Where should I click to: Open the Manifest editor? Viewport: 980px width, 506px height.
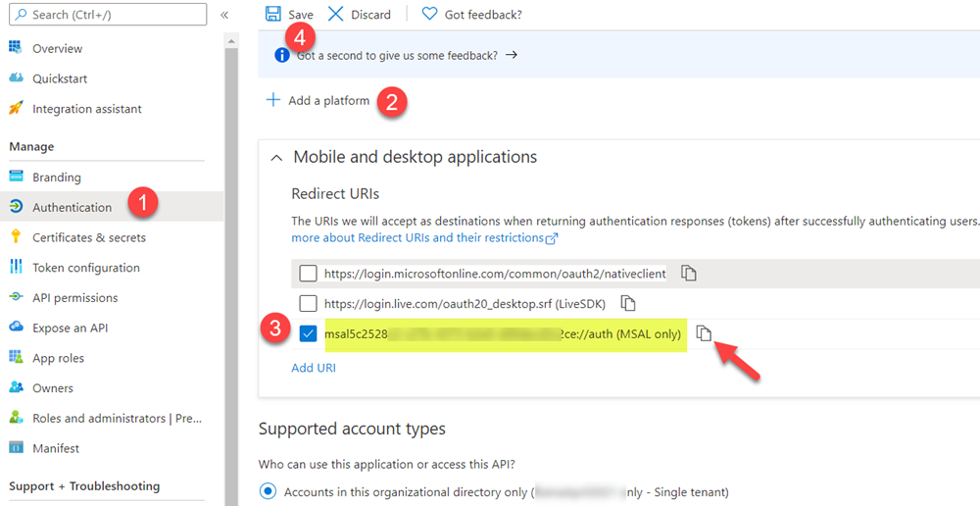tap(56, 448)
